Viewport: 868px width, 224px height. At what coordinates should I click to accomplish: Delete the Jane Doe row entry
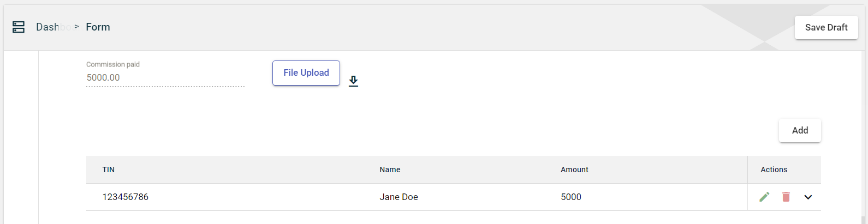pyautogui.click(x=786, y=197)
